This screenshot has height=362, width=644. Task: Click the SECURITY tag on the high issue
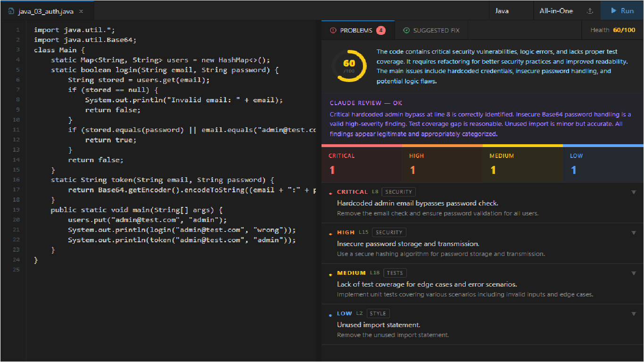(x=389, y=232)
